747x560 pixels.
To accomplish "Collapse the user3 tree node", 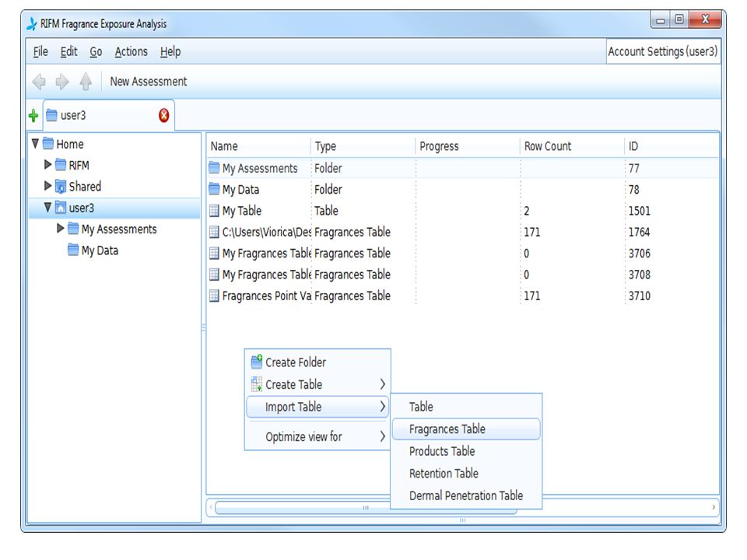I will click(x=47, y=207).
